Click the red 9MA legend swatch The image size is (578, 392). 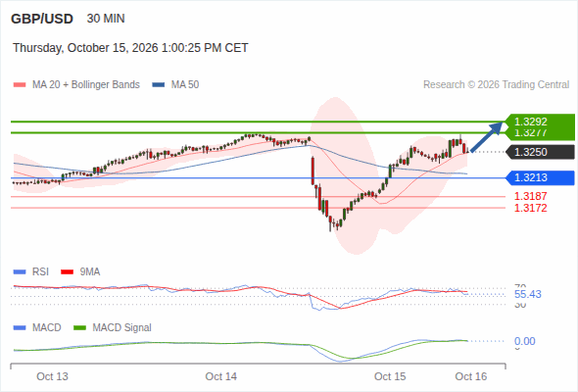point(67,272)
